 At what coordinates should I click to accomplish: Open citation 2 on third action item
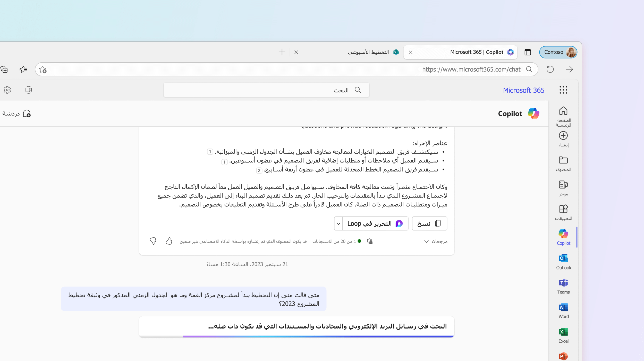coord(259,170)
